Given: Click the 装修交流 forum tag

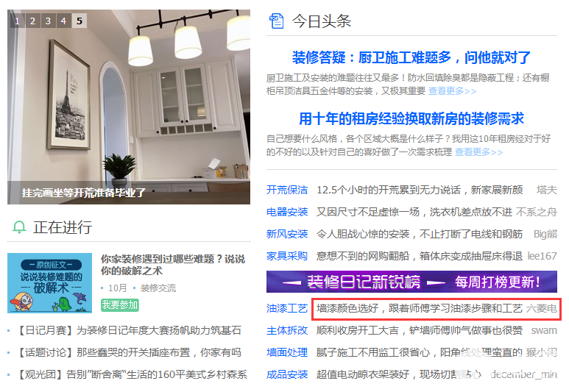Looking at the screenshot, I should click(x=158, y=288).
